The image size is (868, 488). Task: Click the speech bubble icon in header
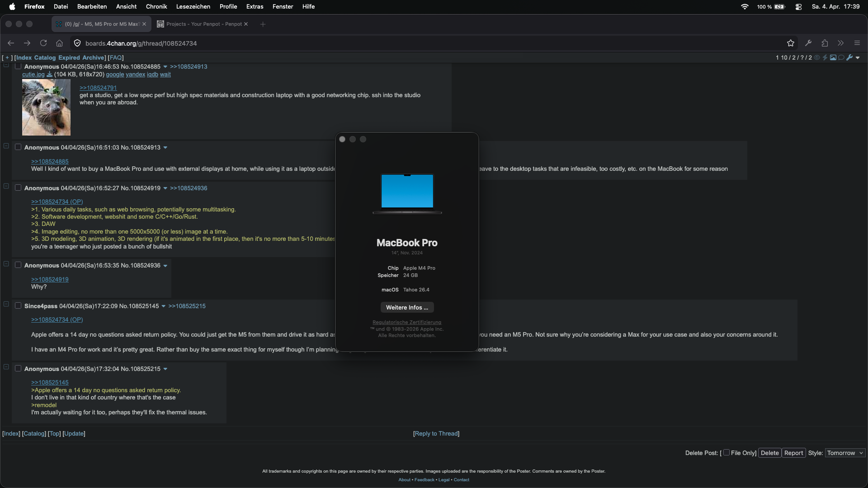point(841,57)
